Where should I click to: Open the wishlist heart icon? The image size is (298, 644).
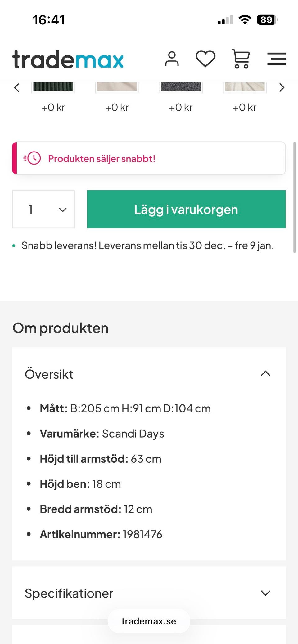point(205,59)
